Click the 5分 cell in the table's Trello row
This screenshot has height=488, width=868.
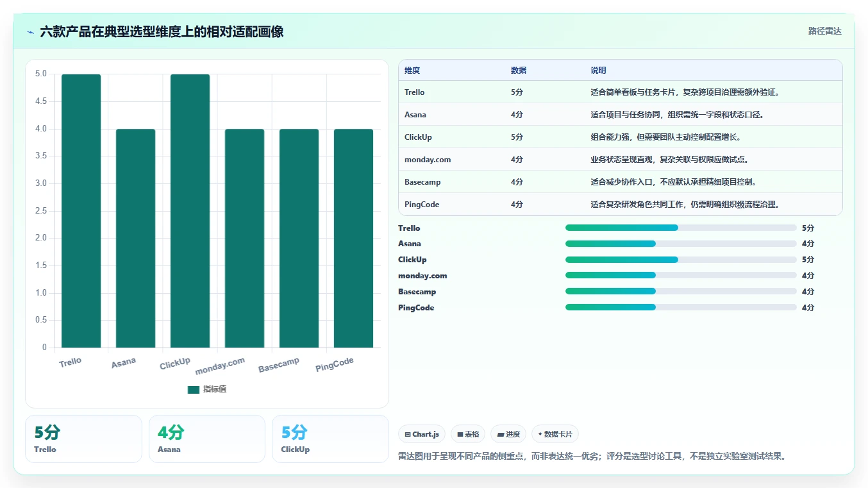tap(517, 92)
